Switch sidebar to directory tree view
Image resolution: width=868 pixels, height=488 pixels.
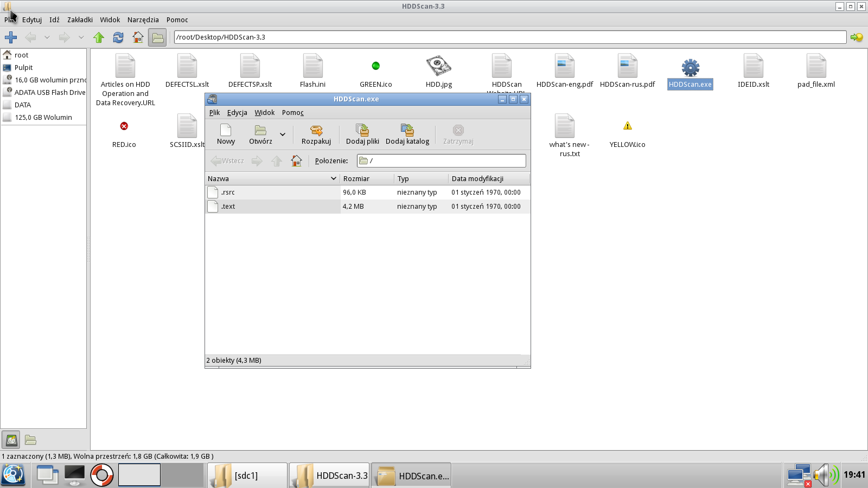point(30,440)
